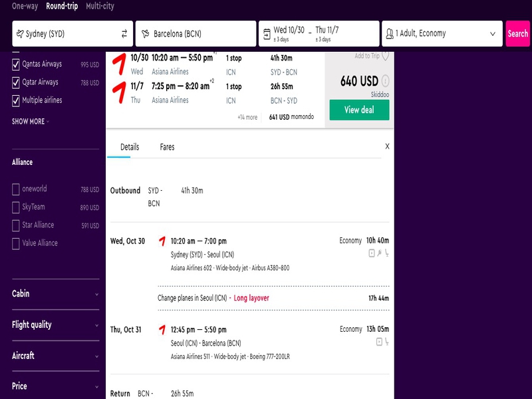Screen dimensions: 532x399
Task: Click the plane icon in Barcelona field
Action: pyautogui.click(x=146, y=34)
